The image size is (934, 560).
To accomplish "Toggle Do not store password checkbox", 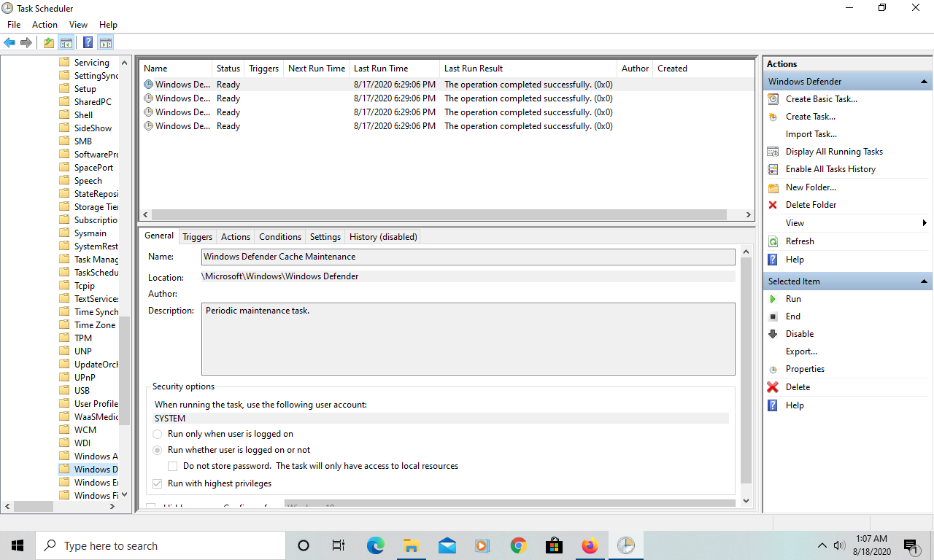I will point(173,466).
